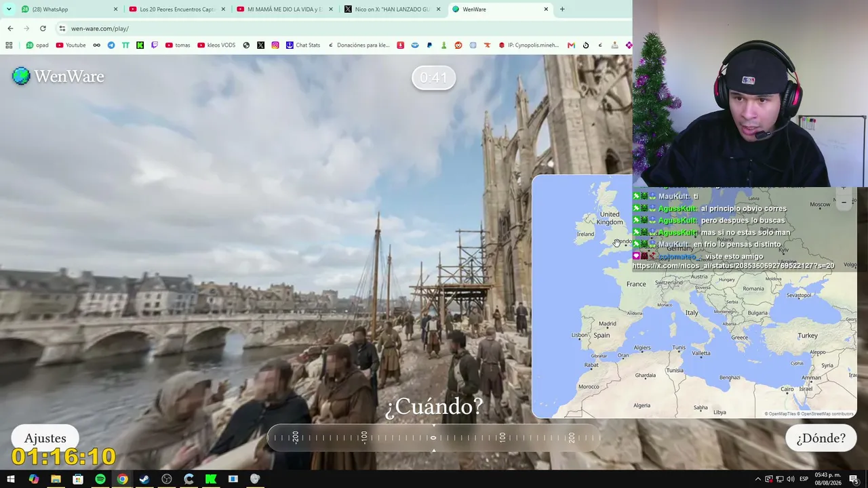Open the Windows Start menu
The height and width of the screenshot is (488, 868).
point(11,479)
